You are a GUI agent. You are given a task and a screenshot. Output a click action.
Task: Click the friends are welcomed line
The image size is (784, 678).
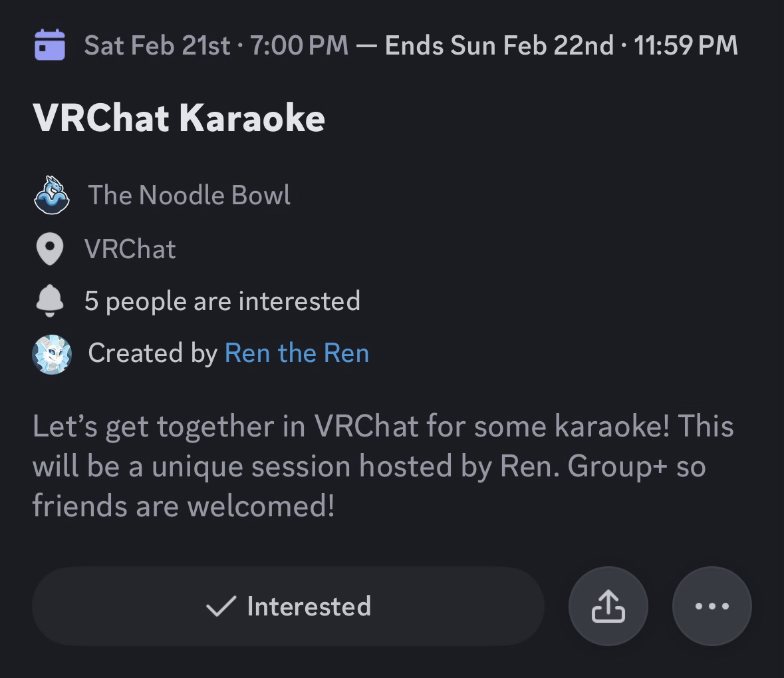[x=184, y=506]
